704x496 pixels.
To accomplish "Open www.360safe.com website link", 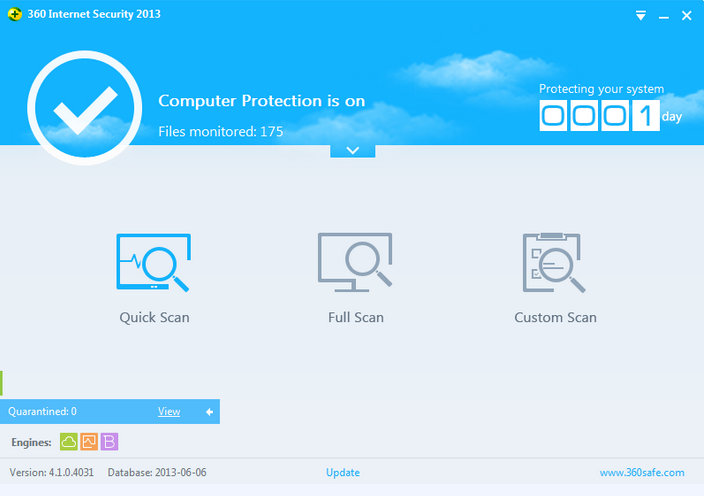I will (642, 472).
